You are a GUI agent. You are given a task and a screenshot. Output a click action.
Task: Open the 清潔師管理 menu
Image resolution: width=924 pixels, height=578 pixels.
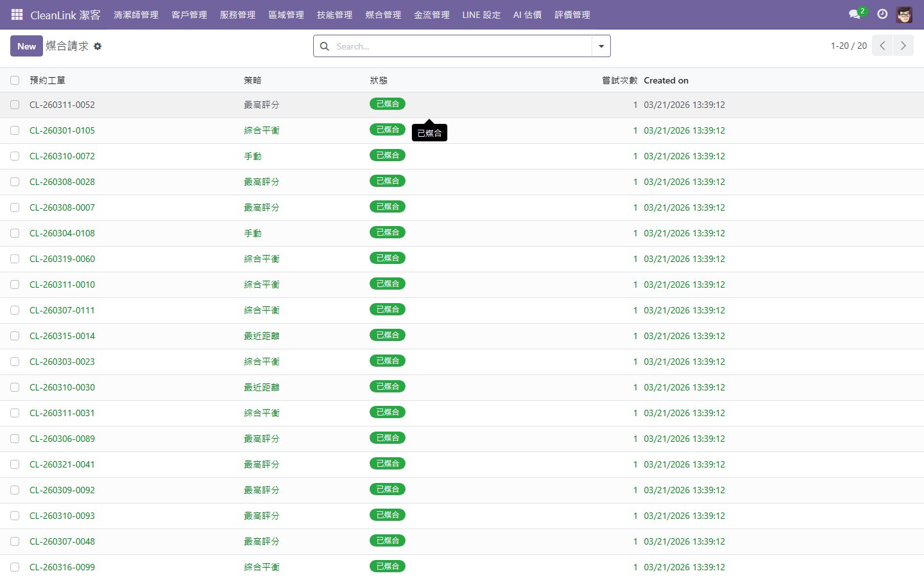(x=136, y=15)
